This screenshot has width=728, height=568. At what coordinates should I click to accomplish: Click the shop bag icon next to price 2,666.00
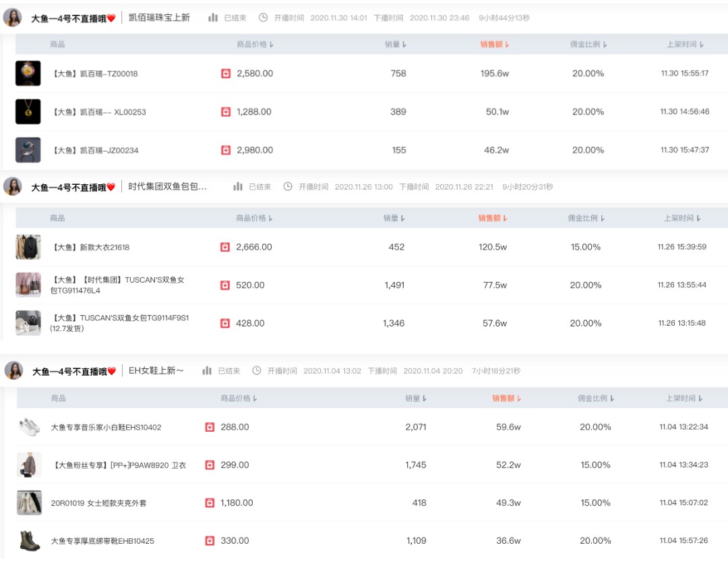225,247
